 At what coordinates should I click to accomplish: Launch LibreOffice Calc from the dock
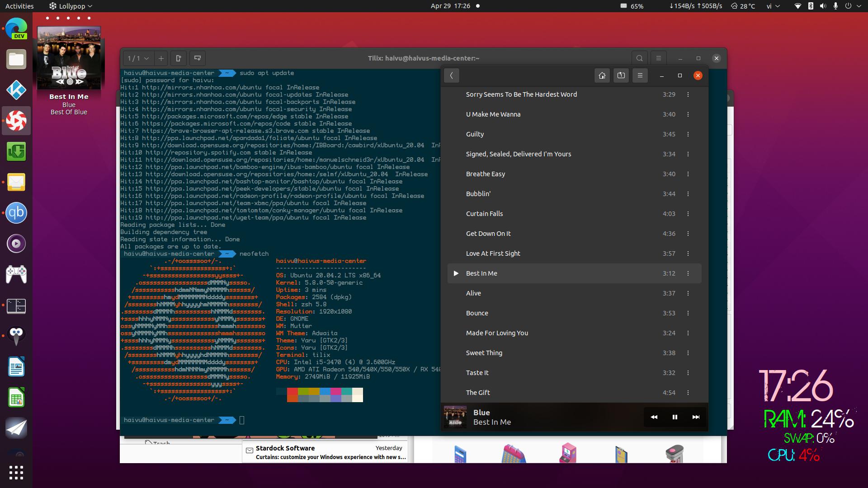point(16,397)
